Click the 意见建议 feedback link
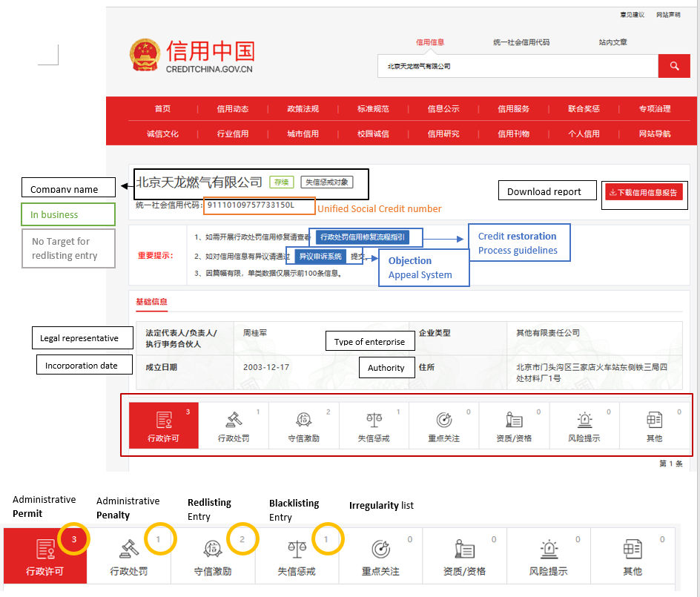The image size is (700, 597). coord(631,14)
